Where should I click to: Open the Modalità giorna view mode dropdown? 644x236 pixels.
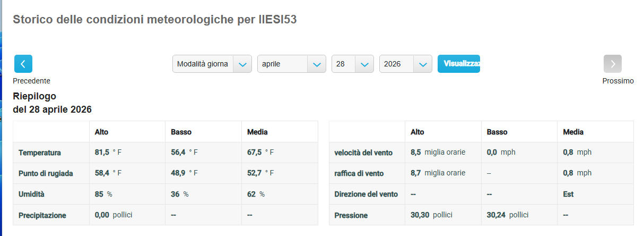pos(212,64)
